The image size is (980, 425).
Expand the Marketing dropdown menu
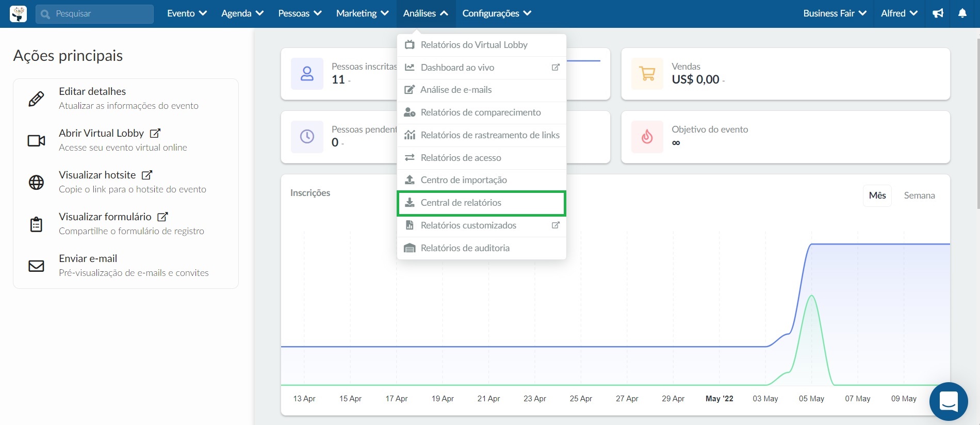[362, 13]
